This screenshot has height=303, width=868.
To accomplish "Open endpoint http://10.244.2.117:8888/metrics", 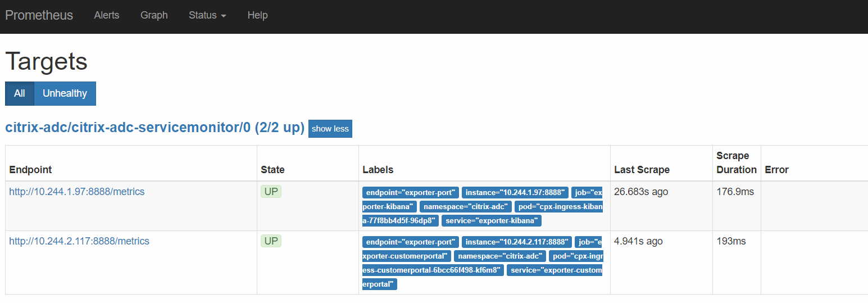I will point(79,241).
